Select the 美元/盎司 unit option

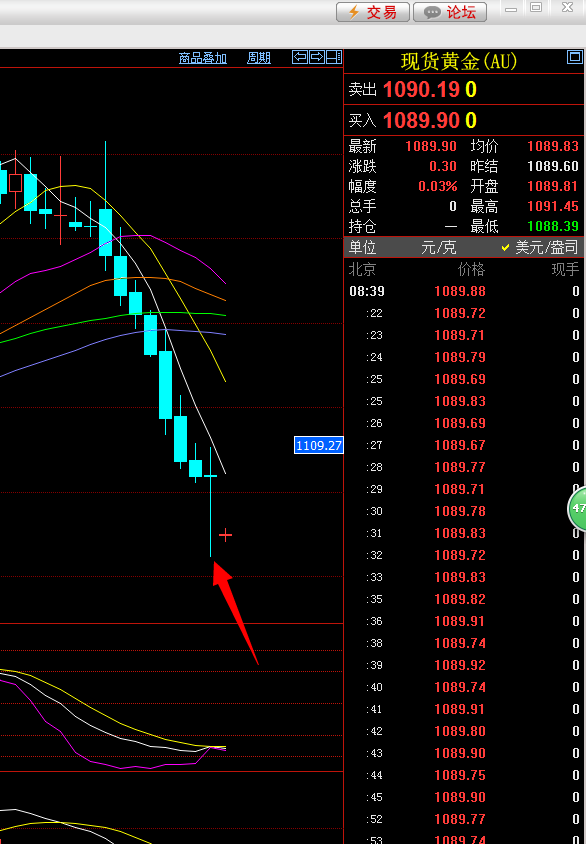pos(540,248)
